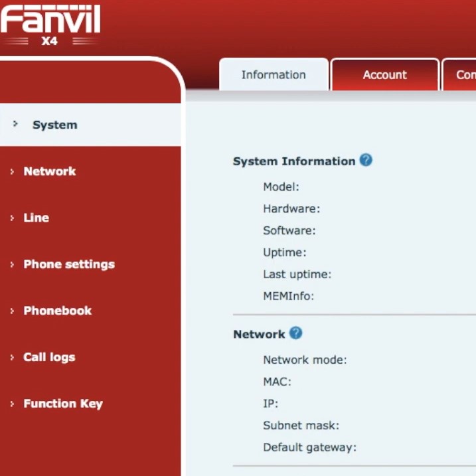Switch to the Information tab
Image resolution: width=476 pixels, height=476 pixels.
pos(274,74)
